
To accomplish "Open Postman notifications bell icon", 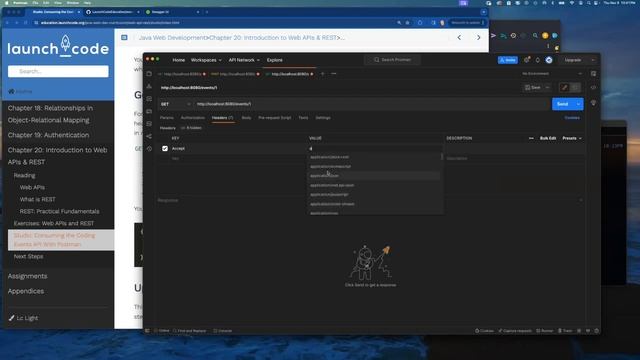I will (x=538, y=60).
